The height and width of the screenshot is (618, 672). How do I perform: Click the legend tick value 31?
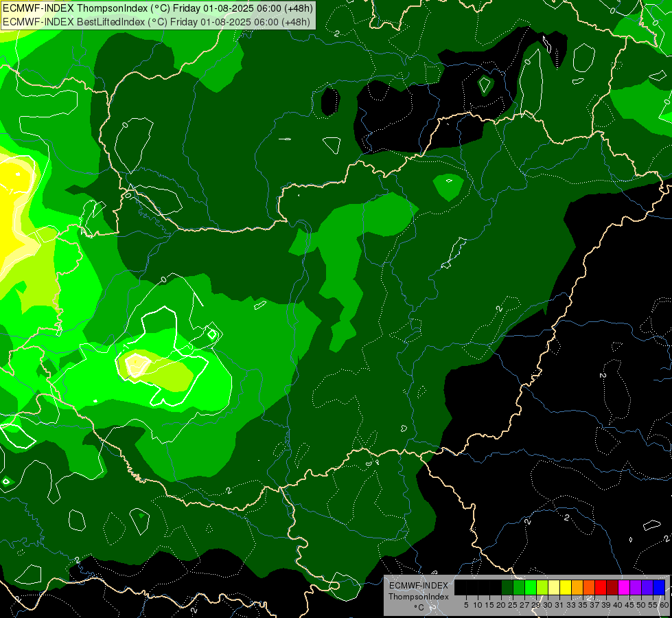pos(559,605)
